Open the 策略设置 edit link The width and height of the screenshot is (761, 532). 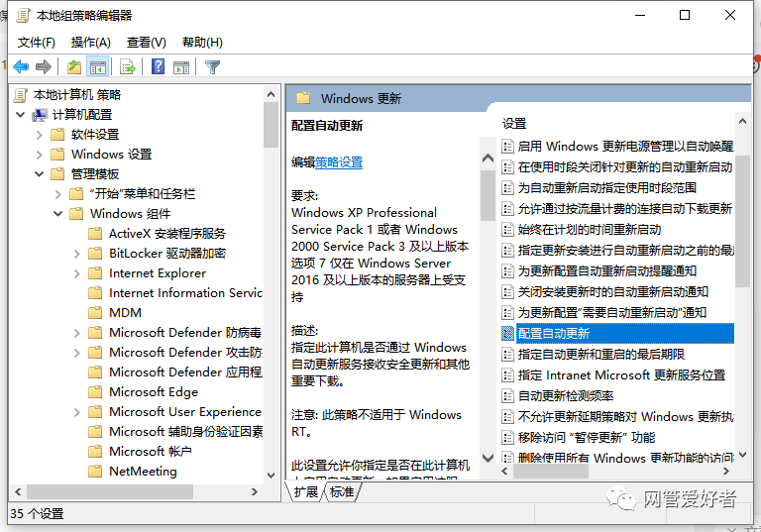339,162
